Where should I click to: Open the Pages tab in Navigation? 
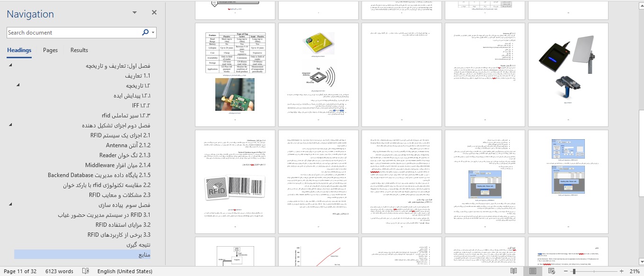click(50, 50)
